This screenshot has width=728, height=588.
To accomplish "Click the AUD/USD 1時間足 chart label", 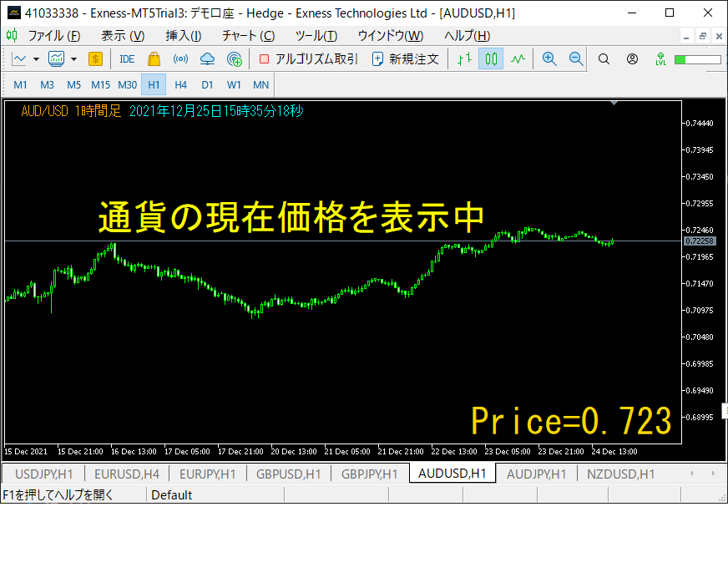I will pos(71,111).
